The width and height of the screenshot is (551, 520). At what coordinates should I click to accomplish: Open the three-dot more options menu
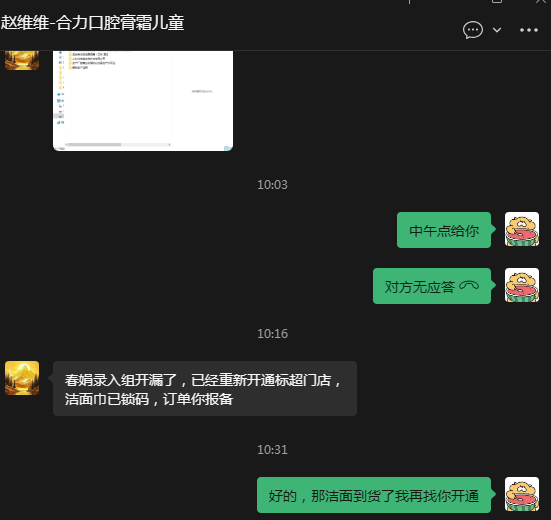click(529, 30)
